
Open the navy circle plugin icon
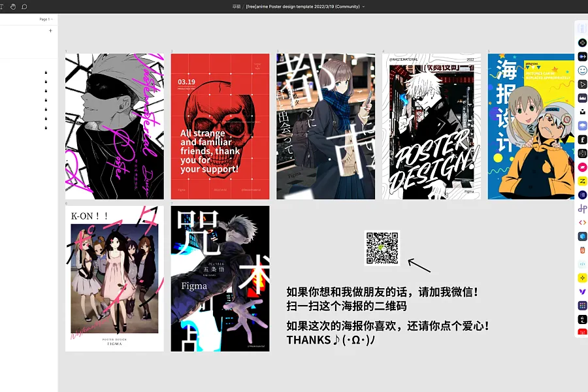pos(582,195)
